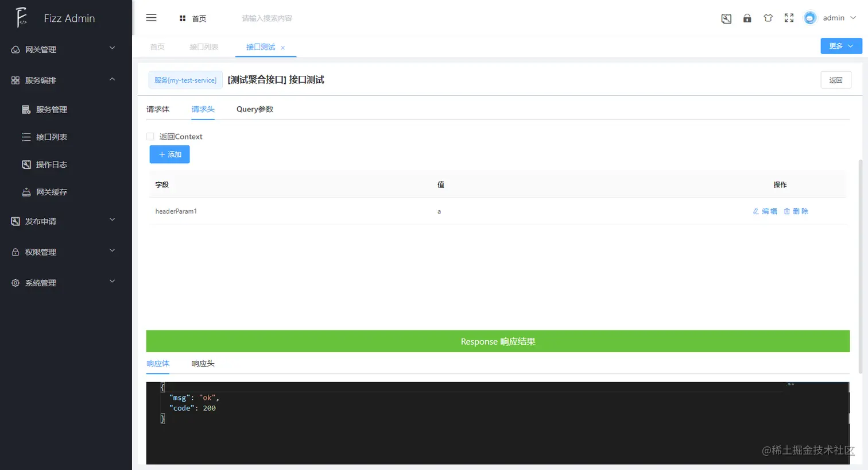Click the 服务[my-test-service] tag
The image size is (868, 470).
tap(185, 80)
